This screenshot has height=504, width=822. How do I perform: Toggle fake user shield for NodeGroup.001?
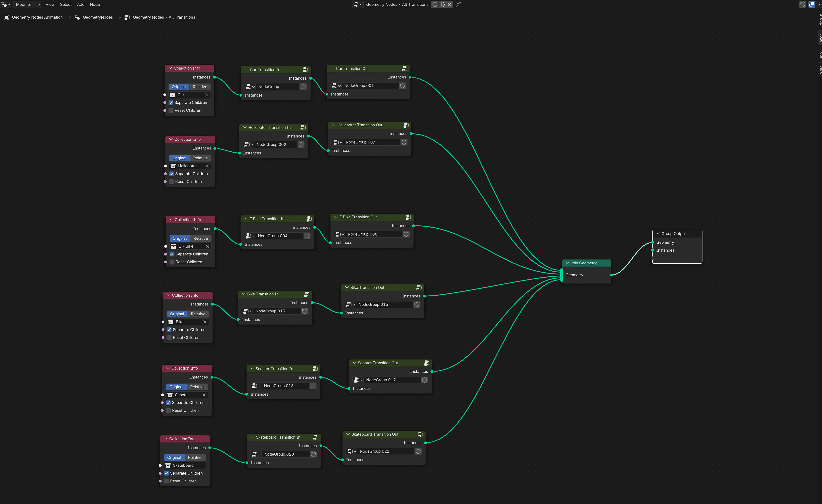(403, 86)
